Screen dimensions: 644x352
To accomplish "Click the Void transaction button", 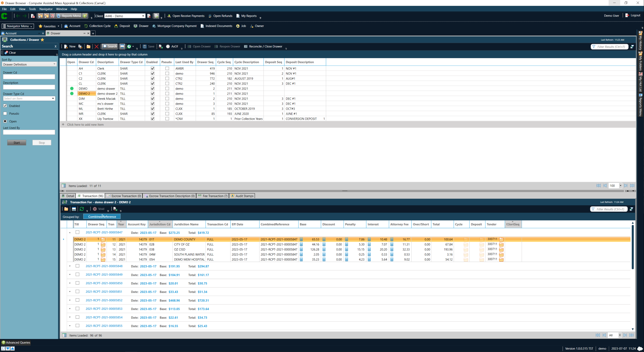I will tap(99, 209).
